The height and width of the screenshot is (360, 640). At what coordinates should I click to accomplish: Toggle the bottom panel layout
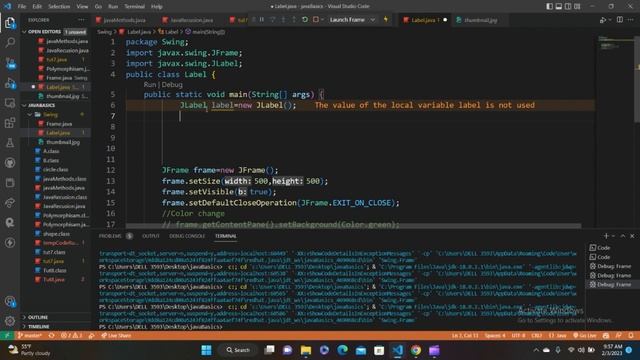[x=559, y=7]
